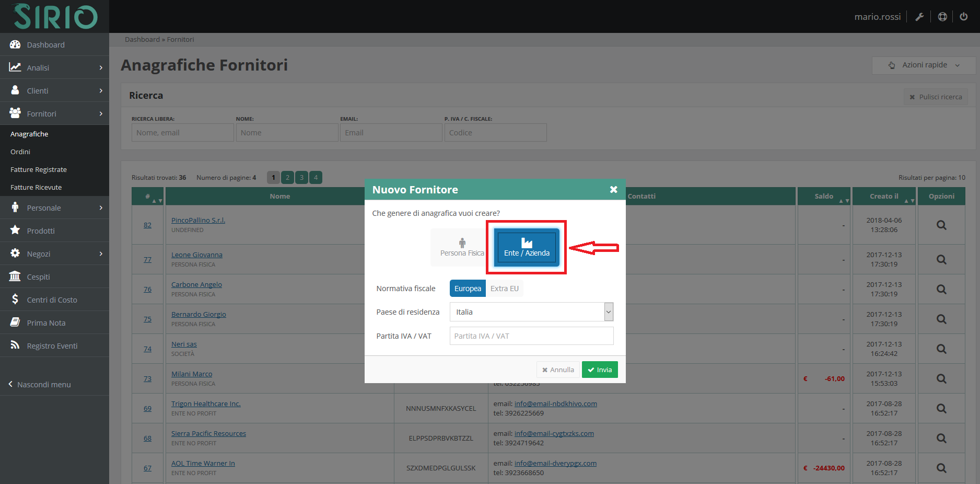Screen dimensions: 980x484
Task: Choose Extra EU normativa fiscale
Action: tap(504, 289)
